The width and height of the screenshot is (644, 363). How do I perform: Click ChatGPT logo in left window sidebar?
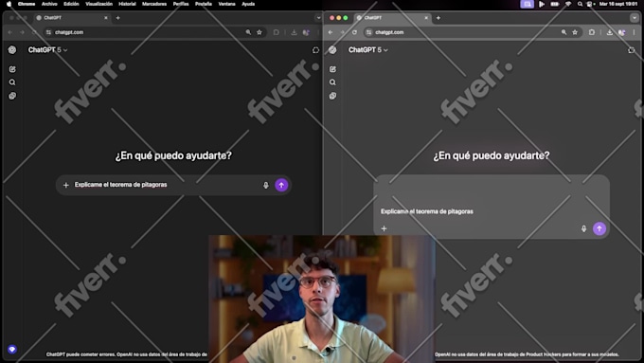click(12, 49)
